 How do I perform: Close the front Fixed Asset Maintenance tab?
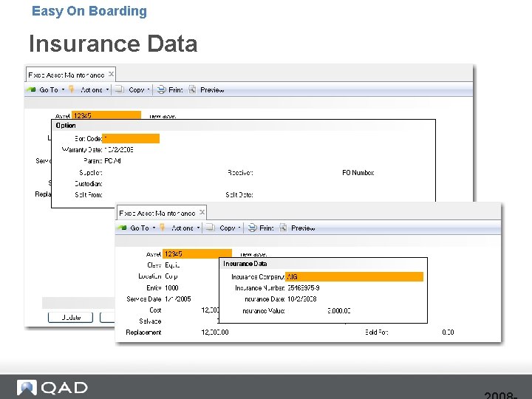click(202, 212)
